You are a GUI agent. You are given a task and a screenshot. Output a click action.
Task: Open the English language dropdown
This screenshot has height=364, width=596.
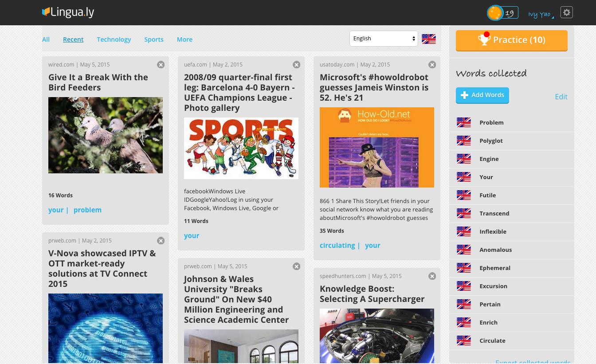pos(384,39)
